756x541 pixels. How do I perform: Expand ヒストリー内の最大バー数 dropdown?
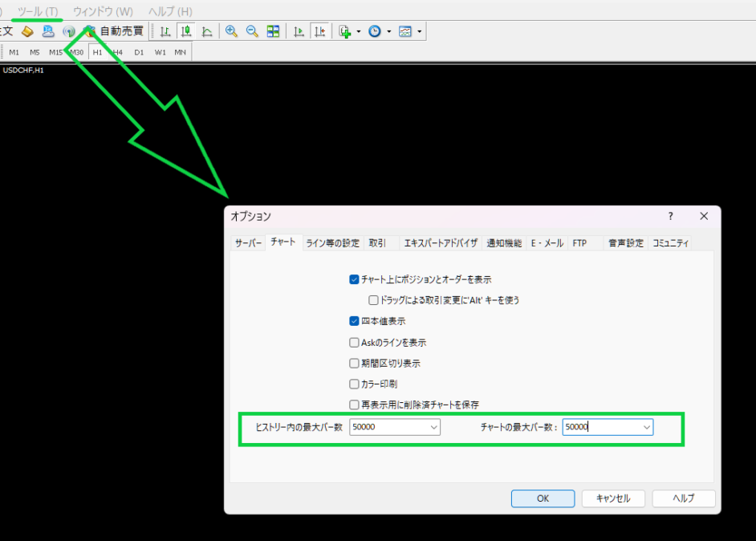pos(434,428)
